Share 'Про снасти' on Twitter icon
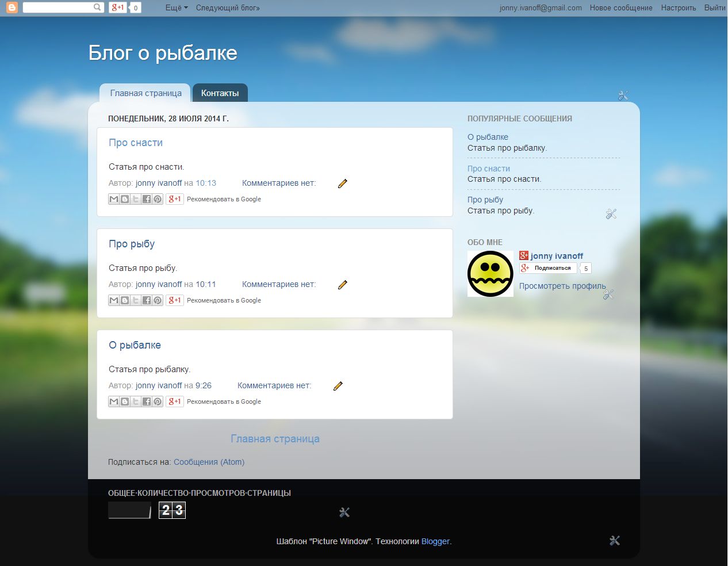This screenshot has width=728, height=566. 136,199
